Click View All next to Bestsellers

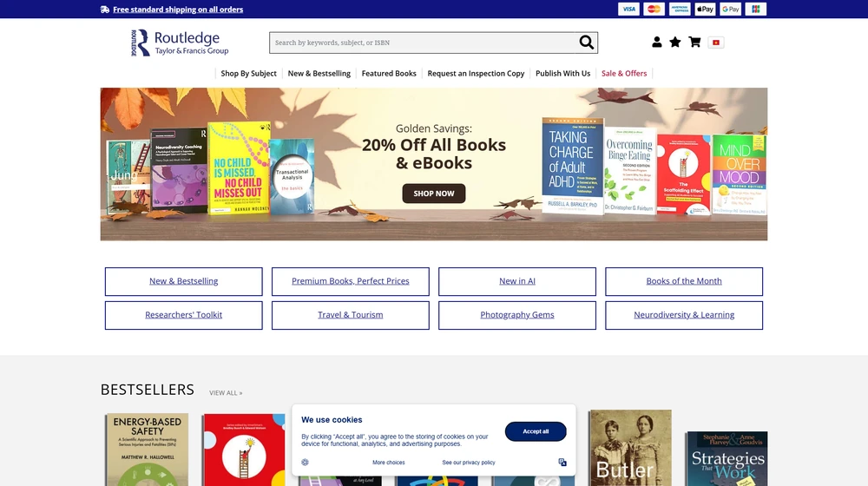pyautogui.click(x=226, y=393)
